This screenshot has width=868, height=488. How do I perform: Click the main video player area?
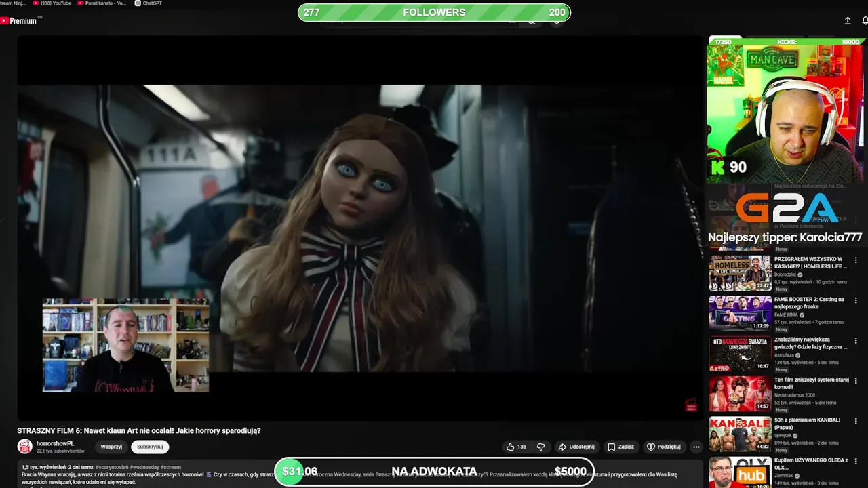(360, 228)
